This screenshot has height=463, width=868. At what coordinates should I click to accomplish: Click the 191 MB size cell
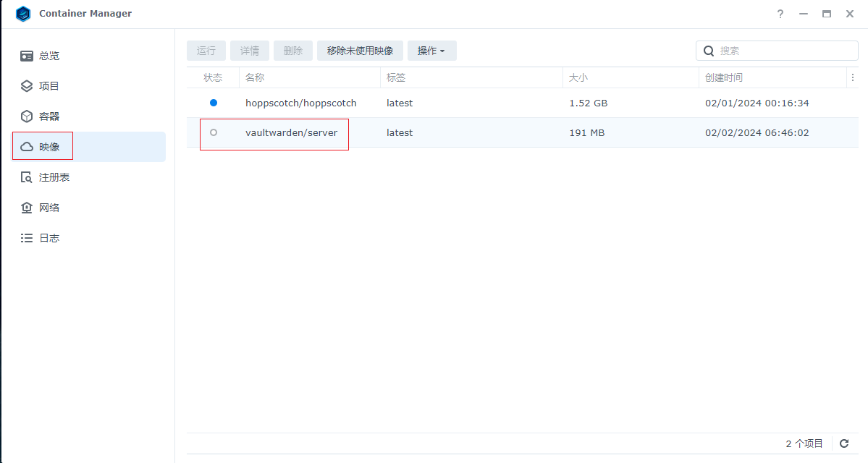click(587, 133)
